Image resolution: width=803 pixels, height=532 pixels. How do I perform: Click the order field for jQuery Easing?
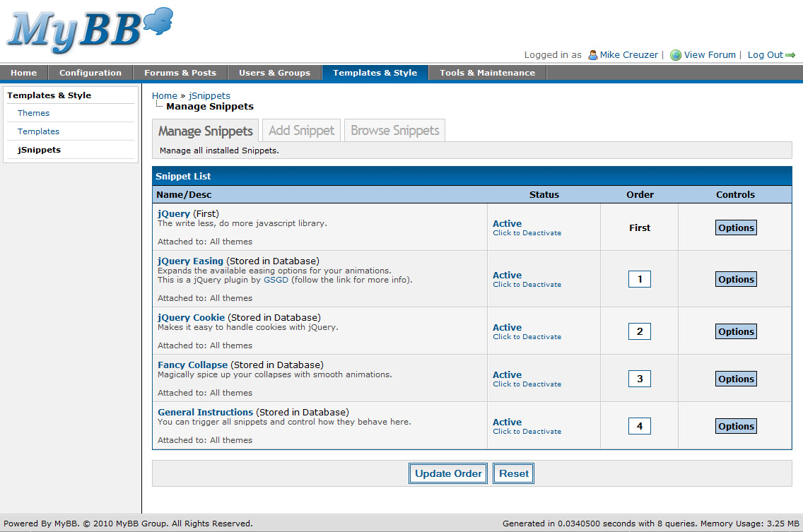(640, 279)
